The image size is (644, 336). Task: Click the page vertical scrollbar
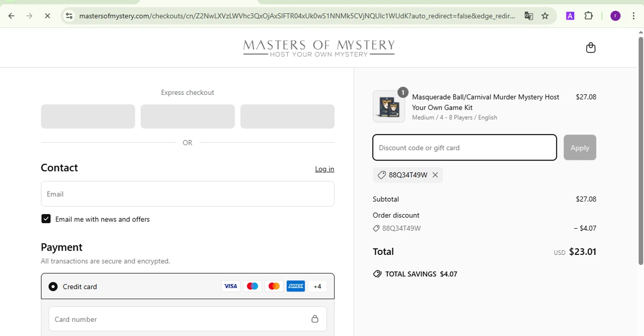pyautogui.click(x=641, y=150)
